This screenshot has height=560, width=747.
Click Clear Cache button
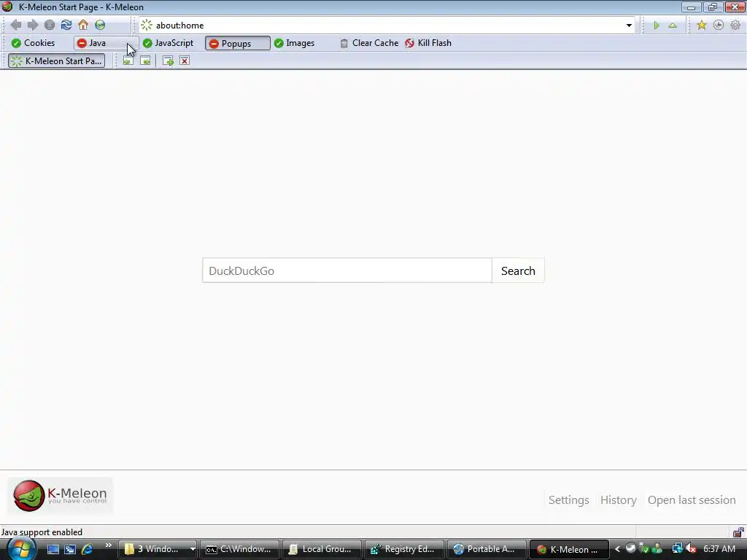pyautogui.click(x=369, y=43)
